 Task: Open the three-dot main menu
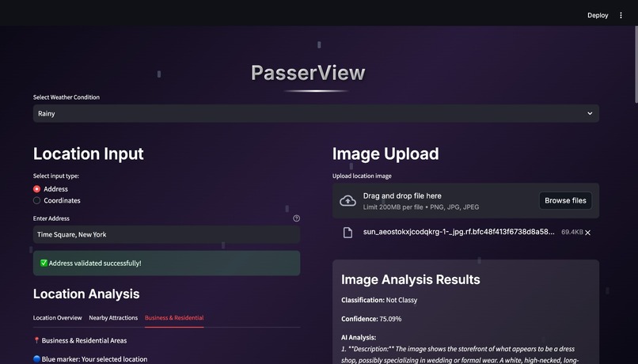[x=621, y=16]
